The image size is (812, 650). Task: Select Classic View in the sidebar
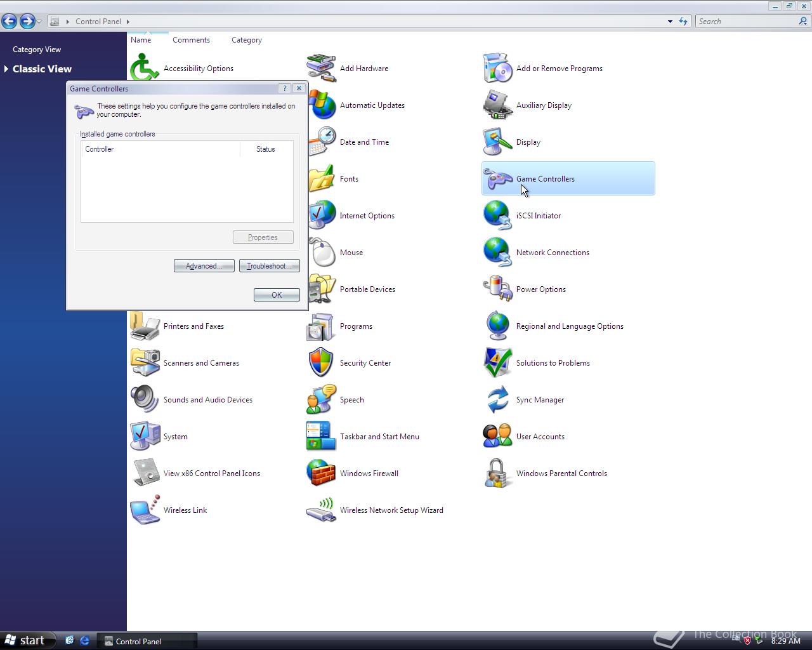42,69
